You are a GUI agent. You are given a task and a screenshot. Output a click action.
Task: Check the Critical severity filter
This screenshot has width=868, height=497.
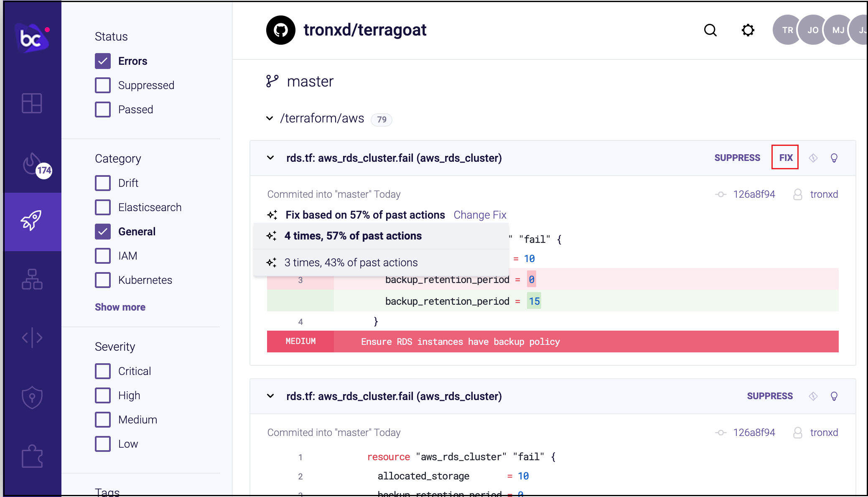103,371
